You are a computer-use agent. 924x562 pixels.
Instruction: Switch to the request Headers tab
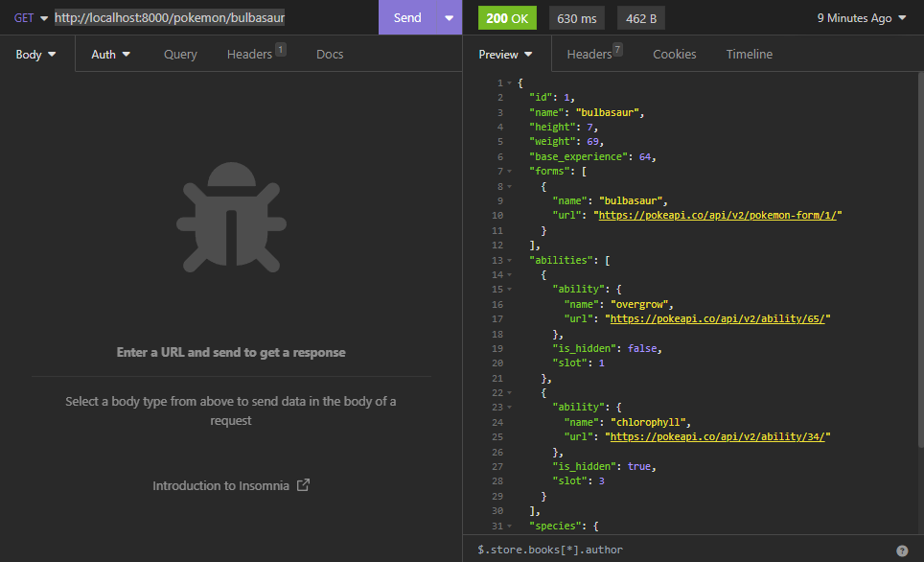256,55
